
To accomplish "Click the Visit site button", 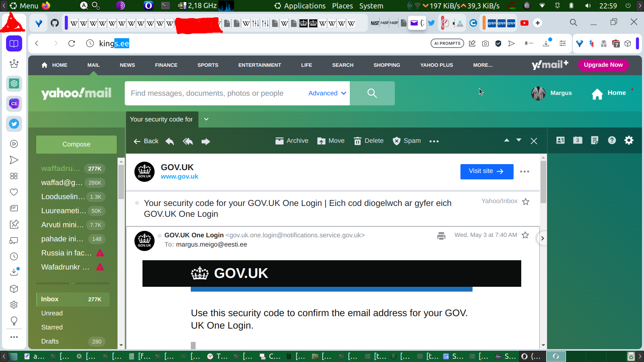I will click(487, 171).
